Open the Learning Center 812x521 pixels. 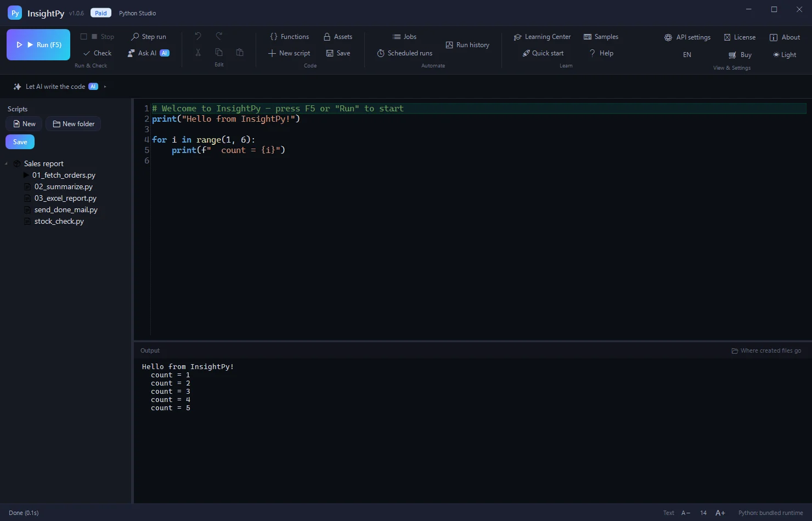542,37
